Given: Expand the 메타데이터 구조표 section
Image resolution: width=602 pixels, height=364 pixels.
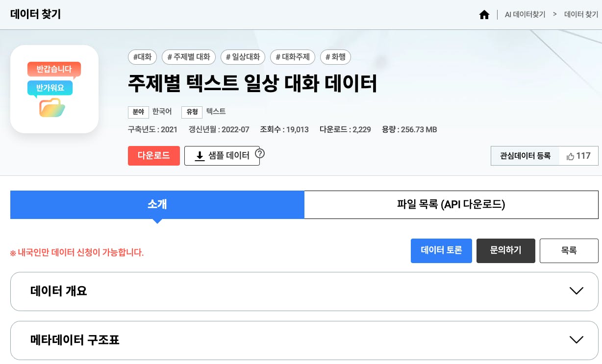Looking at the screenshot, I should pyautogui.click(x=304, y=340).
